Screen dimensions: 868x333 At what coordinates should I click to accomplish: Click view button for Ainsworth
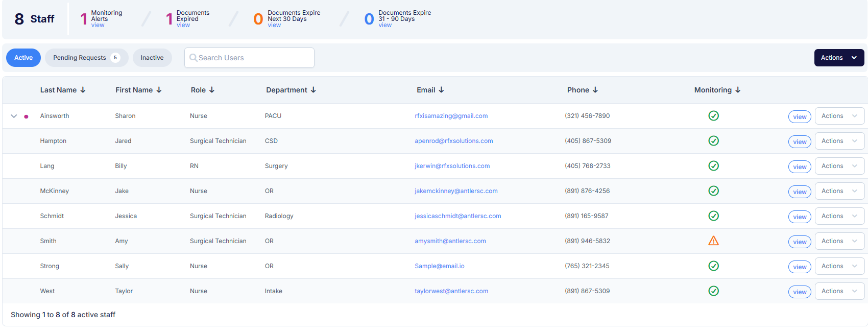pos(800,117)
